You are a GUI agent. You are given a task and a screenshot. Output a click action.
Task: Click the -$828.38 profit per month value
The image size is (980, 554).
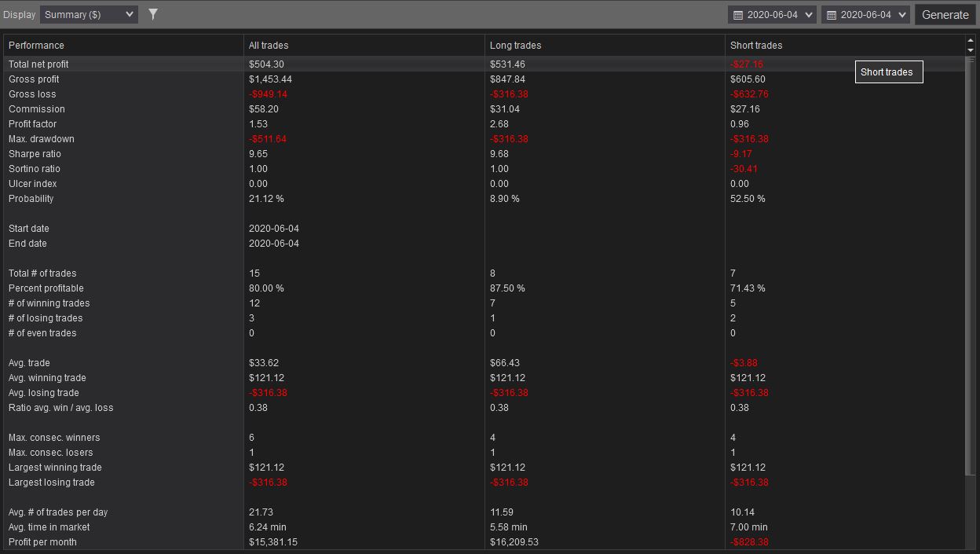[750, 542]
